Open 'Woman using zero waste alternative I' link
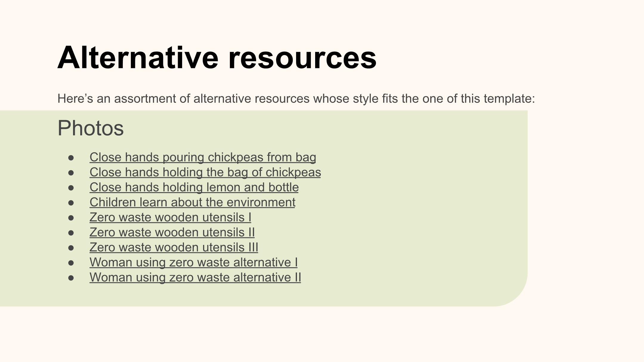The image size is (644, 362). (193, 262)
